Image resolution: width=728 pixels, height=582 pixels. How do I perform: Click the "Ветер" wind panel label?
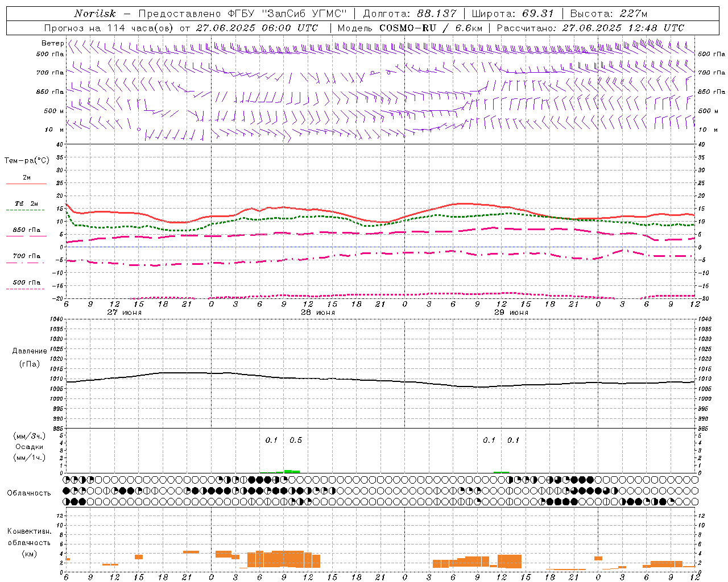point(52,43)
